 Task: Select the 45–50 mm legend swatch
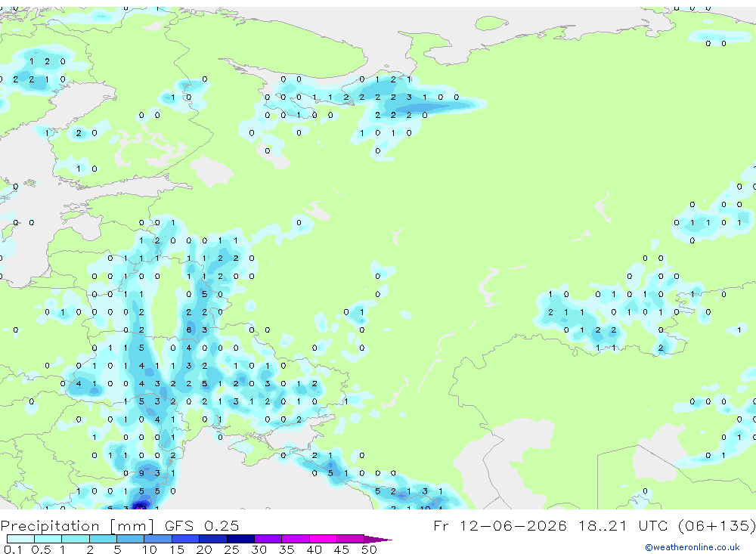[351, 539]
